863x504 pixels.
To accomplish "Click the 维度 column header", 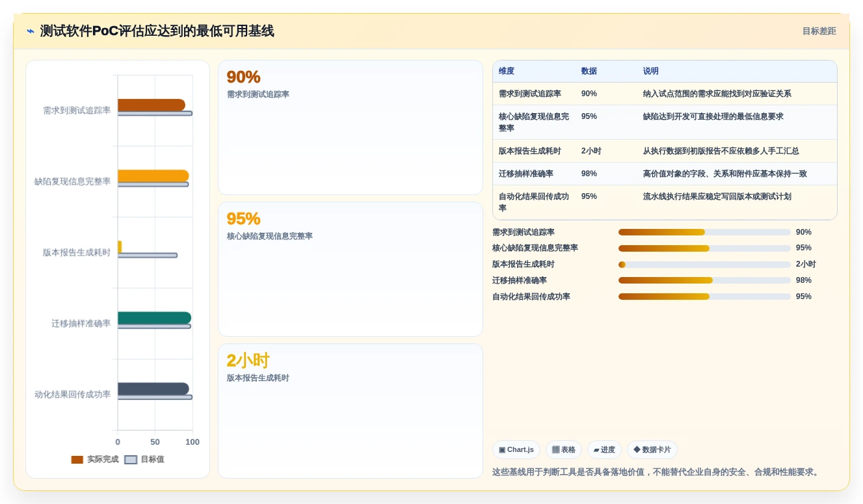I will [x=507, y=71].
